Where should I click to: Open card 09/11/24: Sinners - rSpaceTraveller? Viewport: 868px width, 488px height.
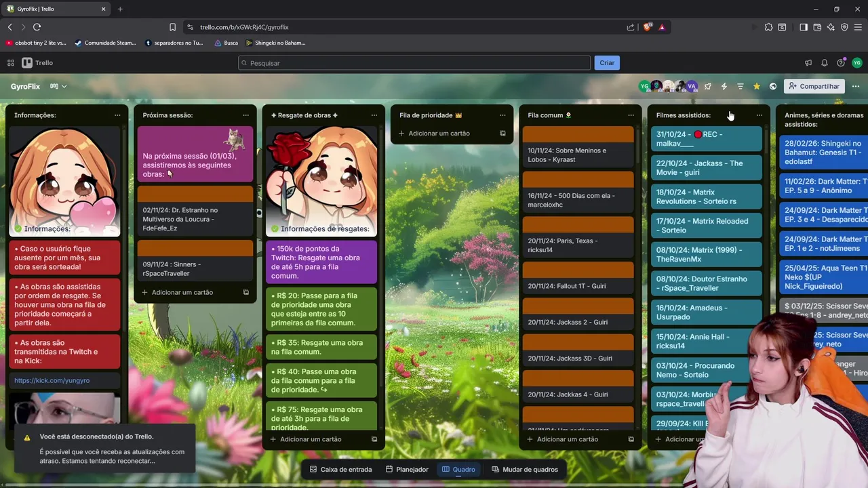click(195, 260)
